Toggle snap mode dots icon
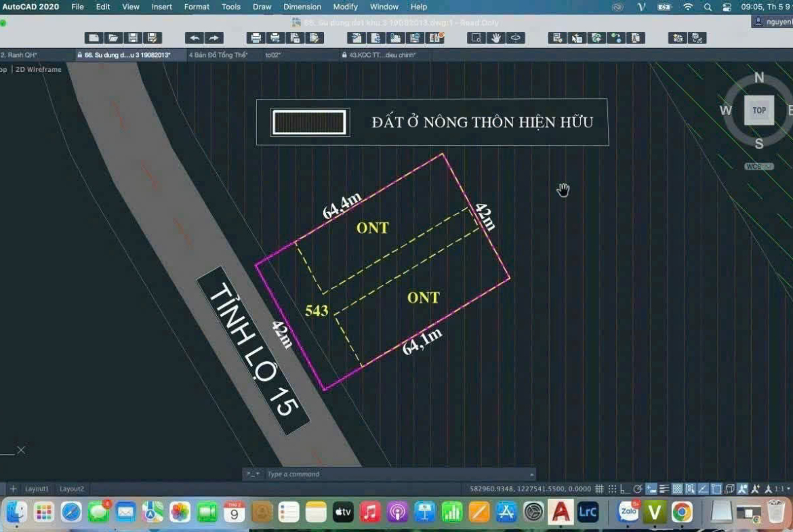The image size is (793, 532). click(612, 489)
